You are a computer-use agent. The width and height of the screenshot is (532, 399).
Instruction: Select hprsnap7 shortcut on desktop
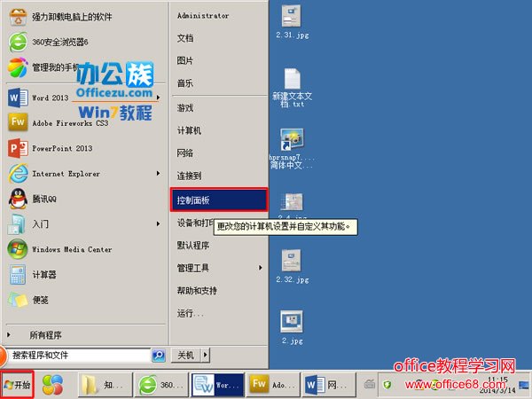click(x=292, y=149)
